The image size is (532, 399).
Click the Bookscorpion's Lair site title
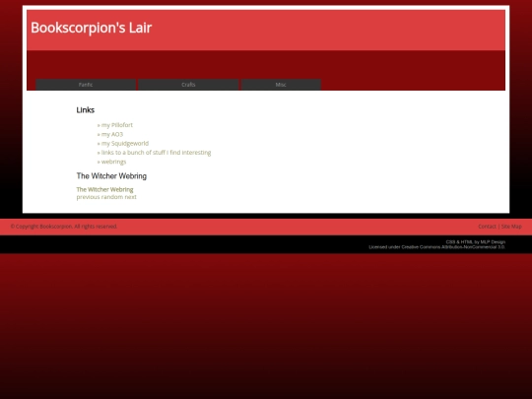tap(92, 28)
